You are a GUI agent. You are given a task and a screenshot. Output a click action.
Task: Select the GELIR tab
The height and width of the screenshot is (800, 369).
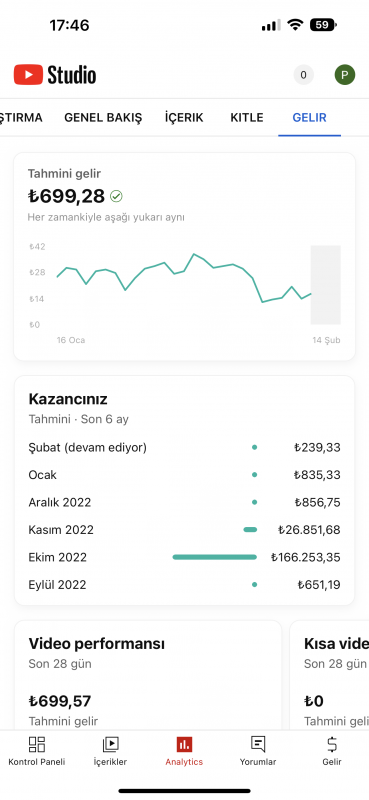point(309,118)
